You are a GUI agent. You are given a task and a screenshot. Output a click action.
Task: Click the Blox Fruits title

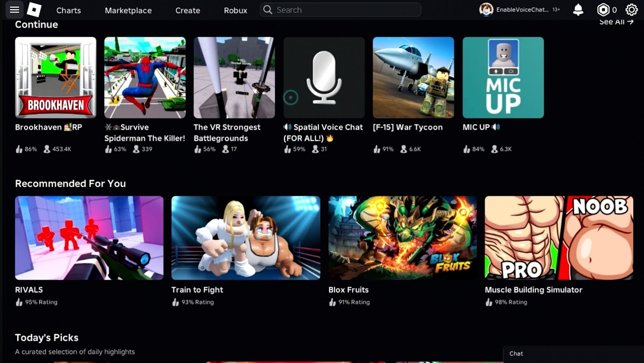(x=349, y=290)
